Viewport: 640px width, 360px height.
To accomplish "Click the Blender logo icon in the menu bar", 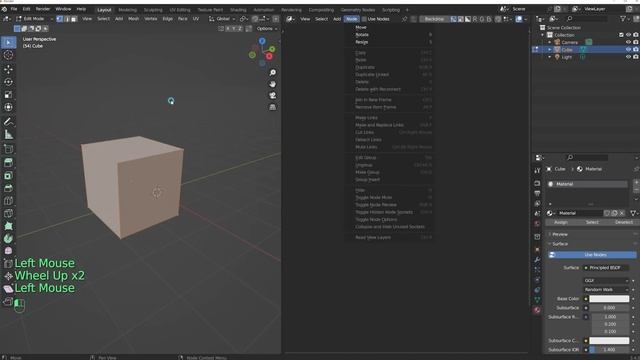I will click(4, 9).
